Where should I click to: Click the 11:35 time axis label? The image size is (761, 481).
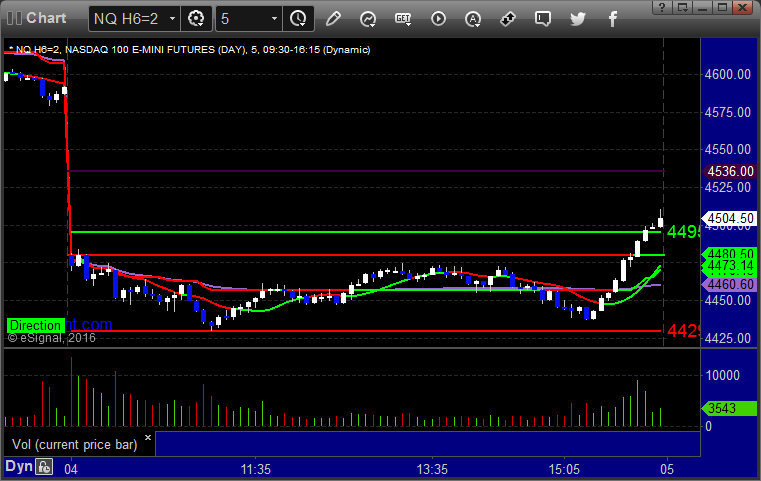256,469
